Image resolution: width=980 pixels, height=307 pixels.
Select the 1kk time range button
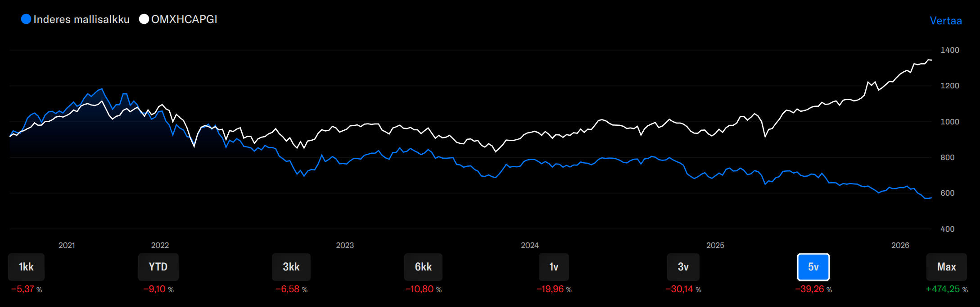coord(26,267)
